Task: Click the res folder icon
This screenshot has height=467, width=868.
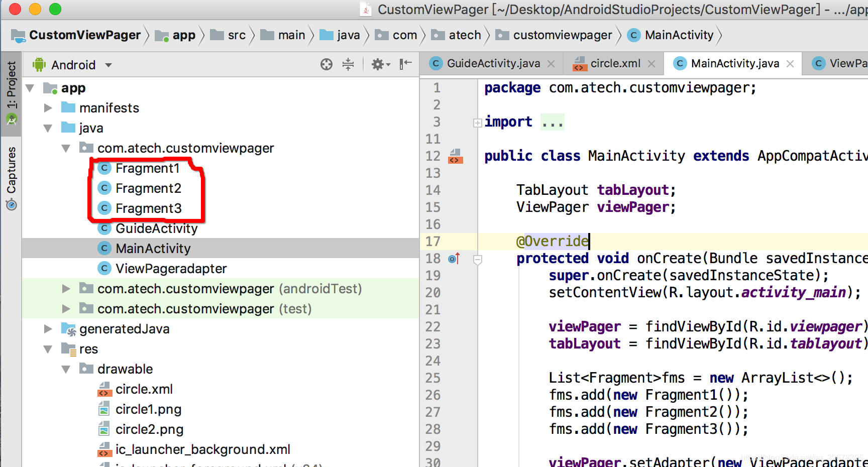Action: pyautogui.click(x=68, y=349)
